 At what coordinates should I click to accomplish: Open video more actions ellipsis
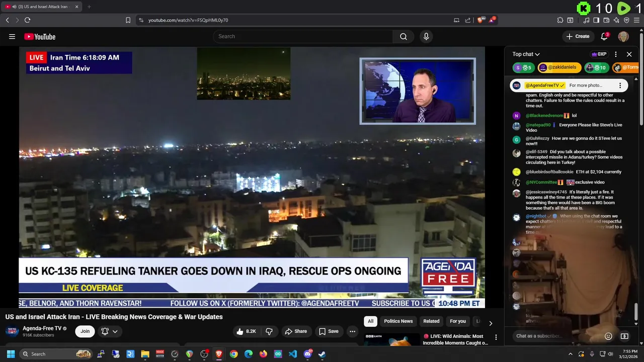(x=352, y=331)
